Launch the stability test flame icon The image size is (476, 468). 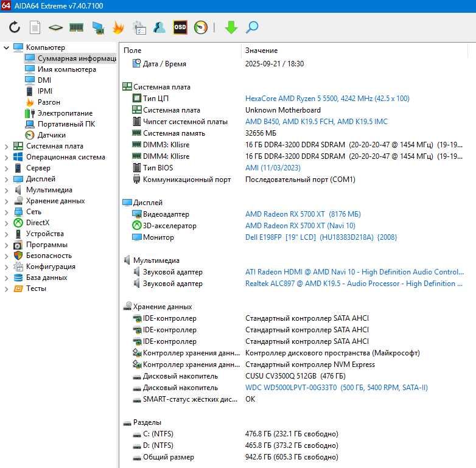click(x=119, y=27)
